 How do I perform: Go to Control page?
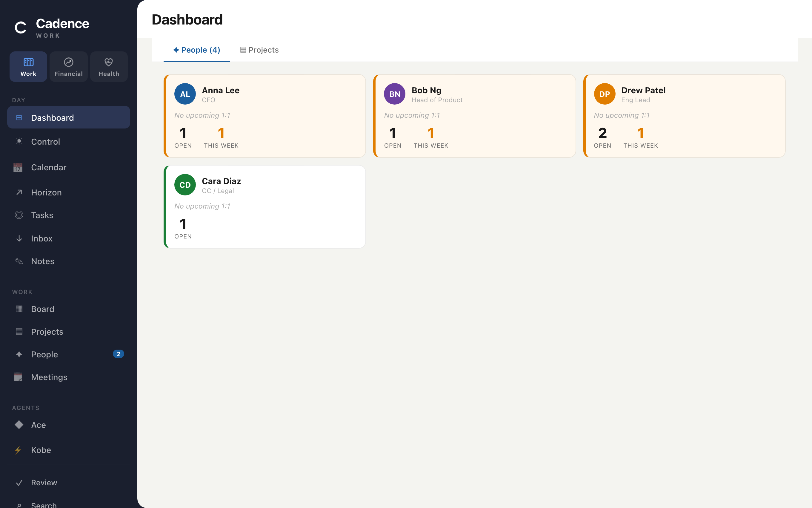click(68, 141)
